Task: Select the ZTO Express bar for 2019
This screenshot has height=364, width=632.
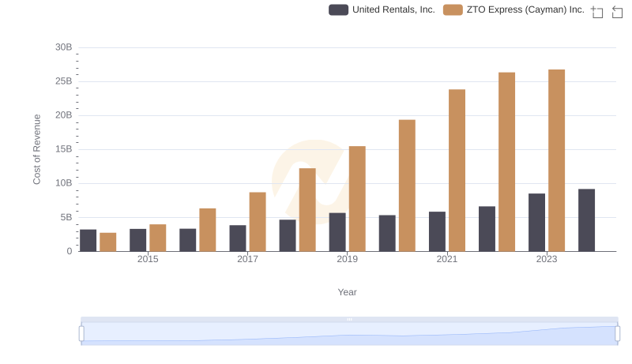Action: click(357, 198)
